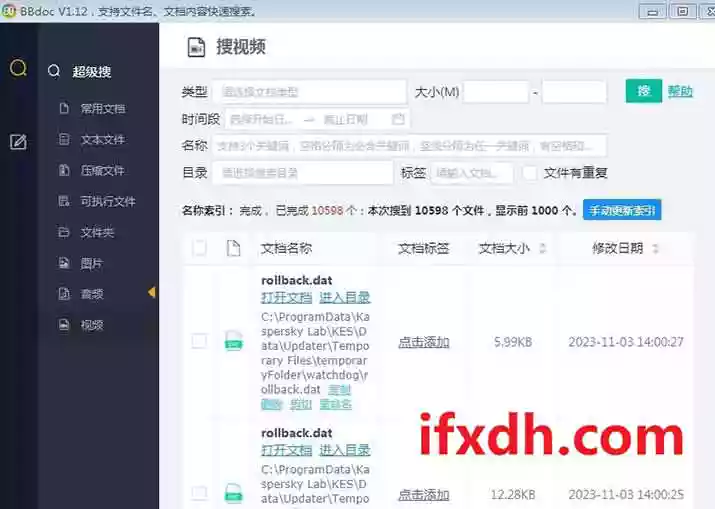Tick the checkbox for the 5.99KB rollback.dat row
715x509 pixels.
199,341
